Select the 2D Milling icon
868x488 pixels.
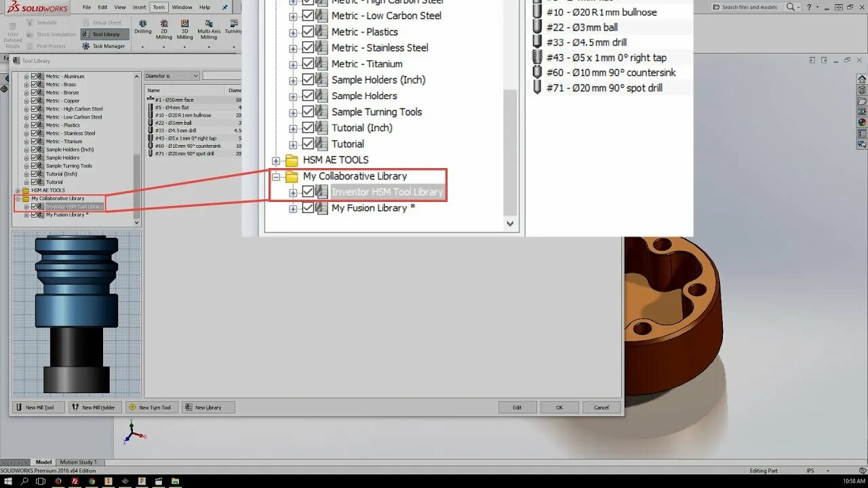(x=164, y=25)
